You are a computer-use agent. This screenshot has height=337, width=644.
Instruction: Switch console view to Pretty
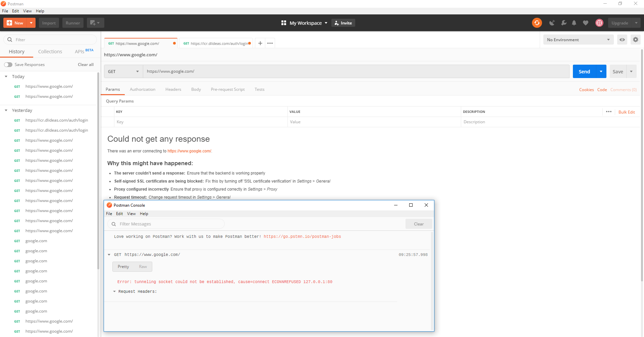123,266
